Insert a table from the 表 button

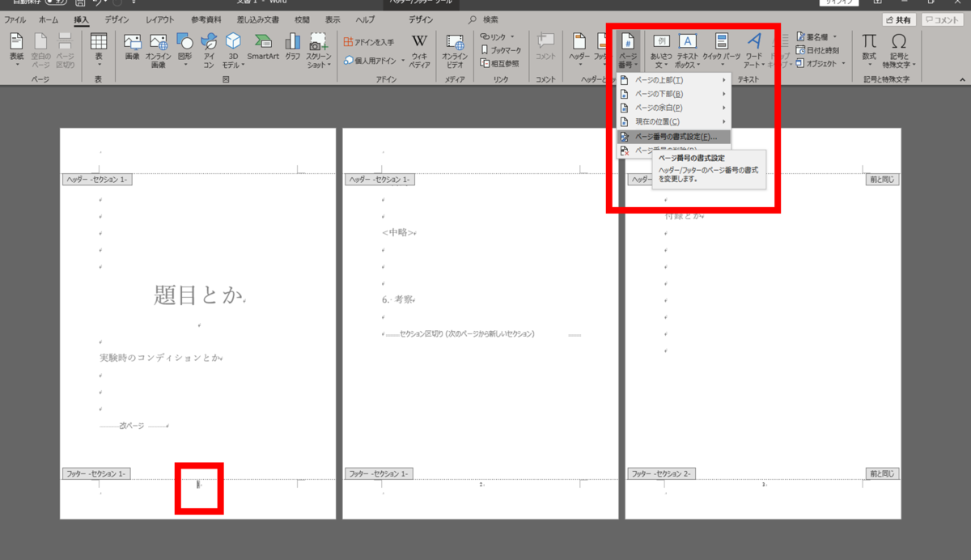[99, 50]
